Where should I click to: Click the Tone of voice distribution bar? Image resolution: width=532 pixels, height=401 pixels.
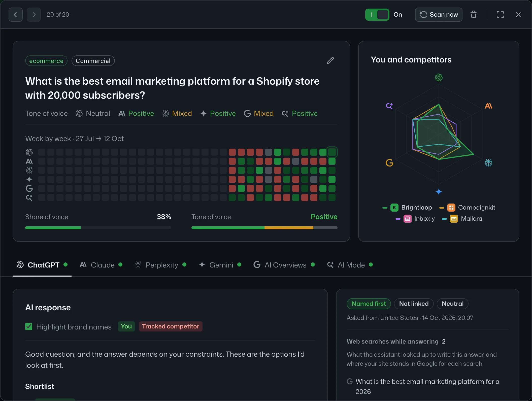click(x=264, y=228)
